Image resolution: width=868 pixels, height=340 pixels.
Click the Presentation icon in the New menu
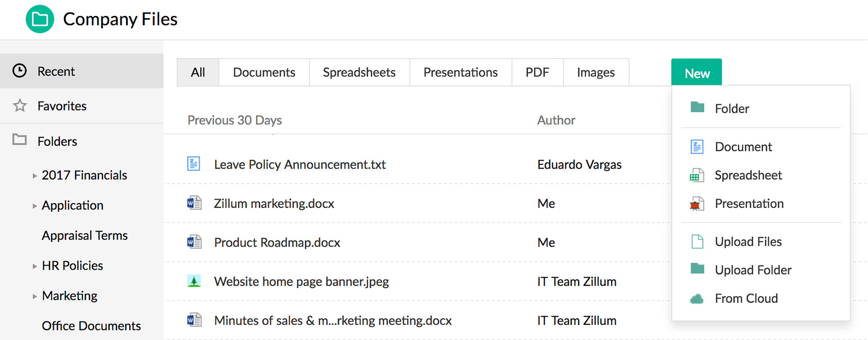pyautogui.click(x=697, y=204)
